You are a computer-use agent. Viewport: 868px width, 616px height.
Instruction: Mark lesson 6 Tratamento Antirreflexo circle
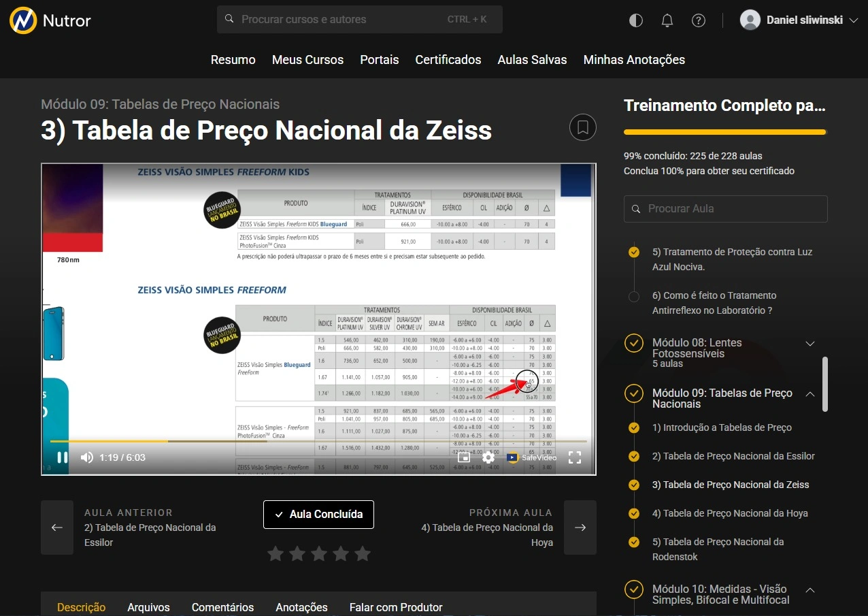tap(634, 296)
